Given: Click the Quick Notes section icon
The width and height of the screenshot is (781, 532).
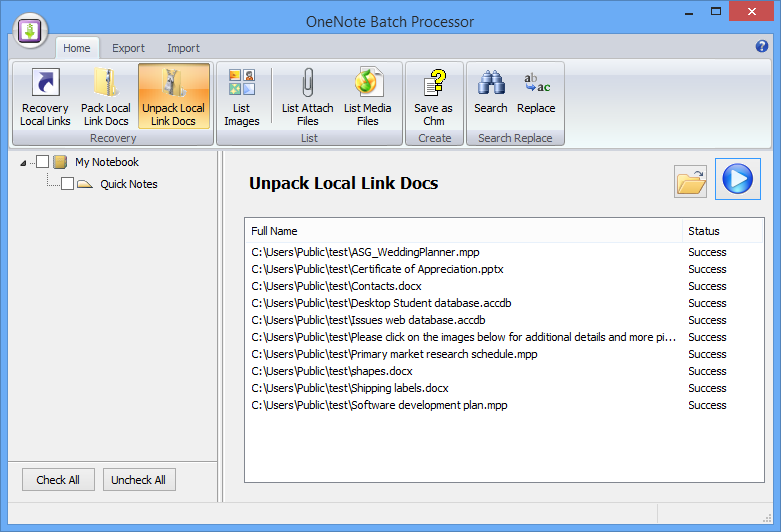Looking at the screenshot, I should click(85, 184).
